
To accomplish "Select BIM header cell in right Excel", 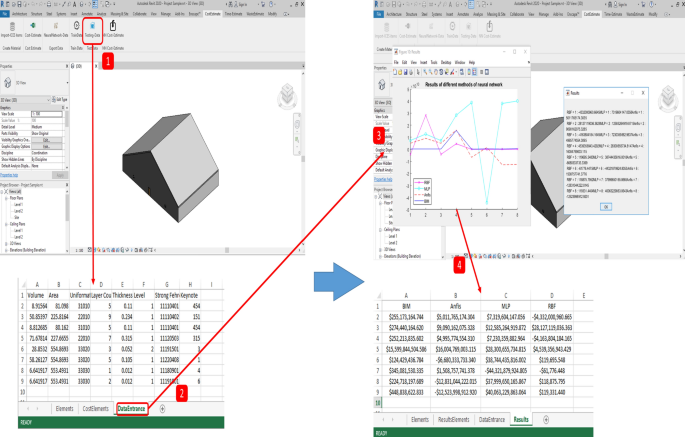I will 406,306.
